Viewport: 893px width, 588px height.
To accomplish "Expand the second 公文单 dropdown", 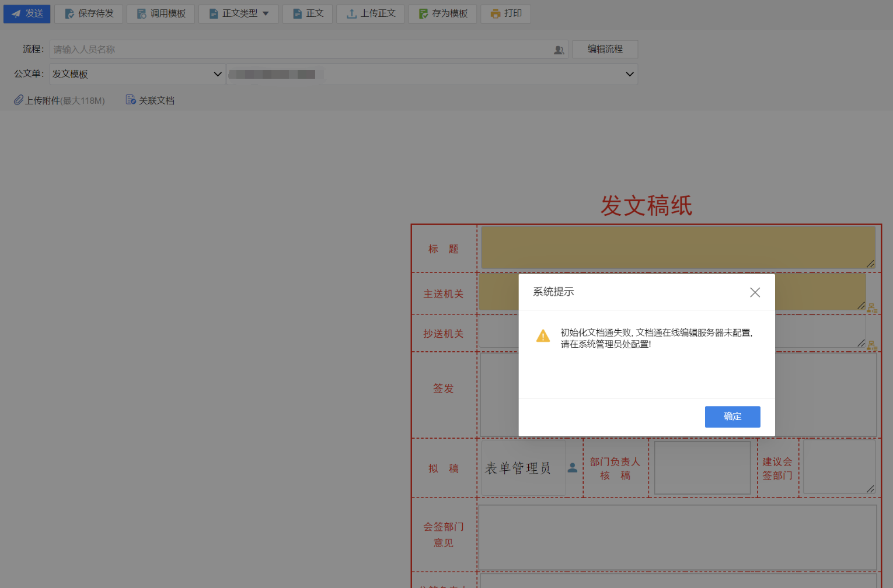I will [x=432, y=74].
